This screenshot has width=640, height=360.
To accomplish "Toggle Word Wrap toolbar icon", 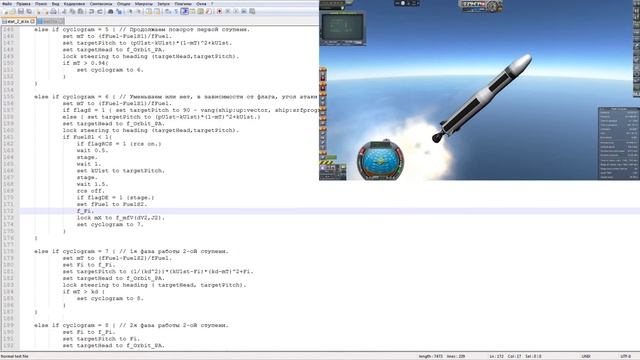I will pos(167,11).
